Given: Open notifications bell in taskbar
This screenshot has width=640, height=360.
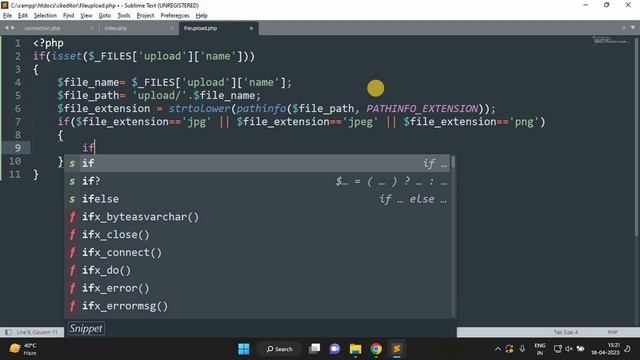Looking at the screenshot, I should [627, 349].
